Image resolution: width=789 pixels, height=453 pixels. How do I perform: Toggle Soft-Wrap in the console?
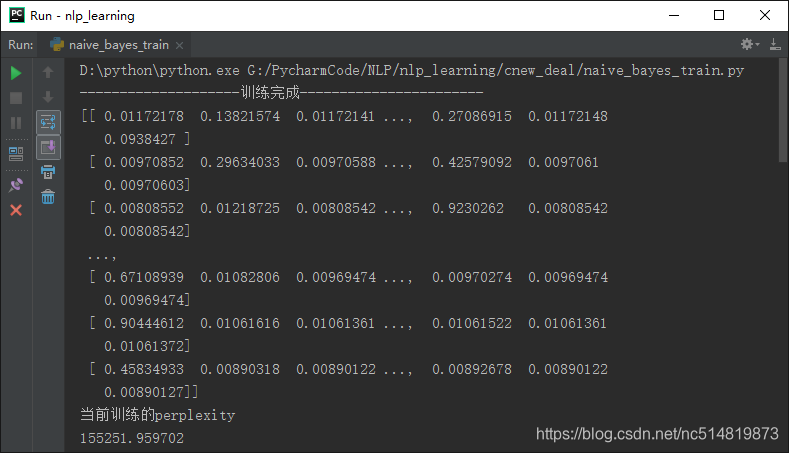coord(48,122)
